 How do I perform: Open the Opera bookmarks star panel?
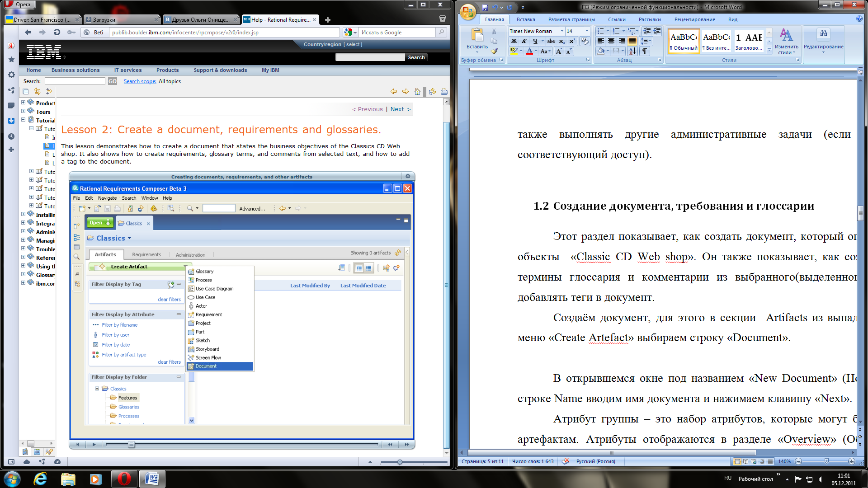point(11,60)
